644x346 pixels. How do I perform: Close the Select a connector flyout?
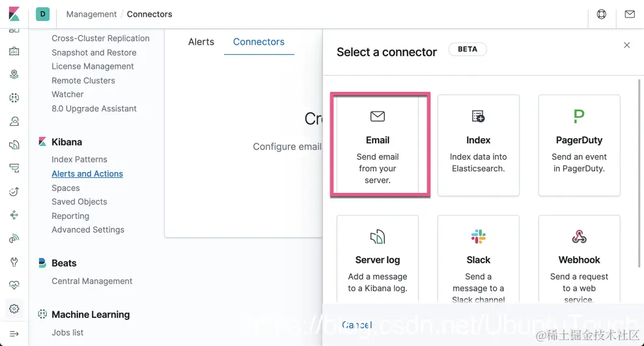pos(627,45)
